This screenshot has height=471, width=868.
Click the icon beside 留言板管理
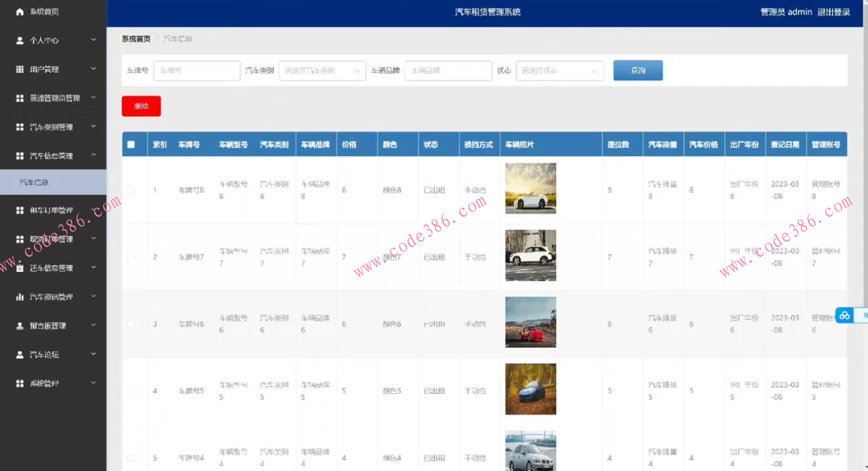pyautogui.click(x=20, y=325)
